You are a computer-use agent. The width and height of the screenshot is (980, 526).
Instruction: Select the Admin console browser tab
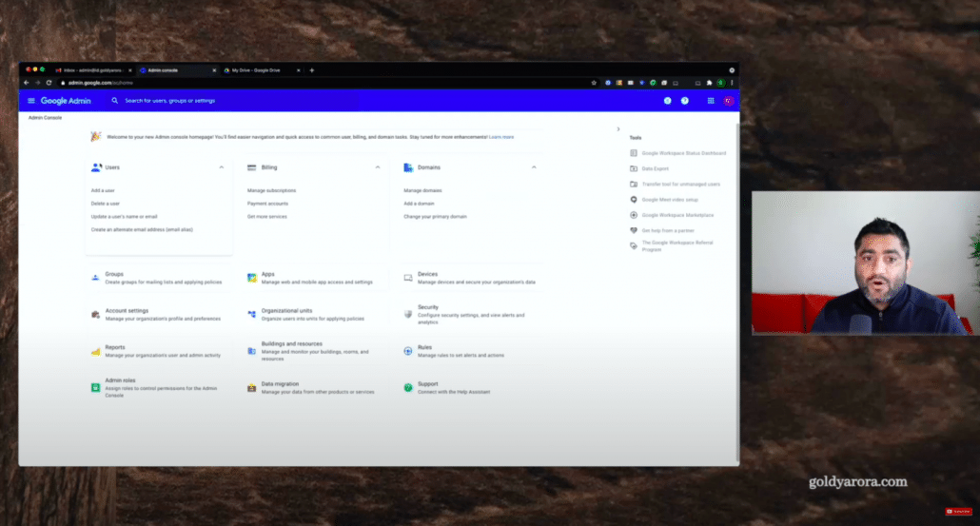pyautogui.click(x=178, y=70)
